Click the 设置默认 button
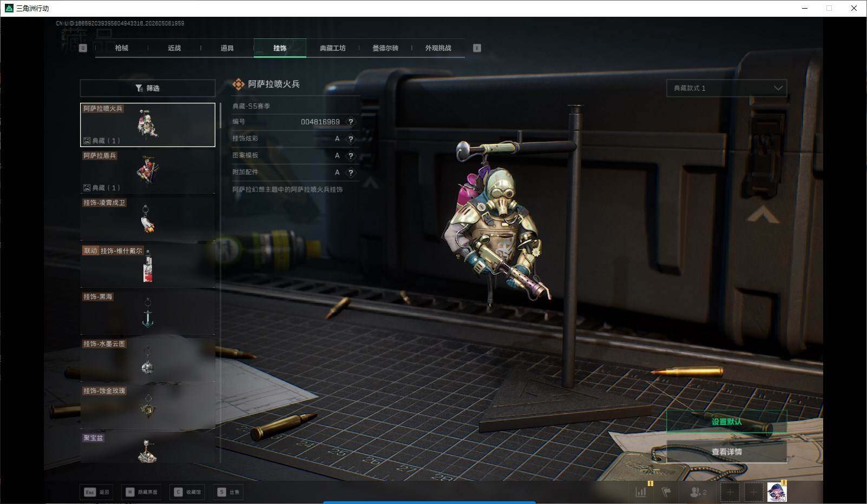 coord(726,422)
